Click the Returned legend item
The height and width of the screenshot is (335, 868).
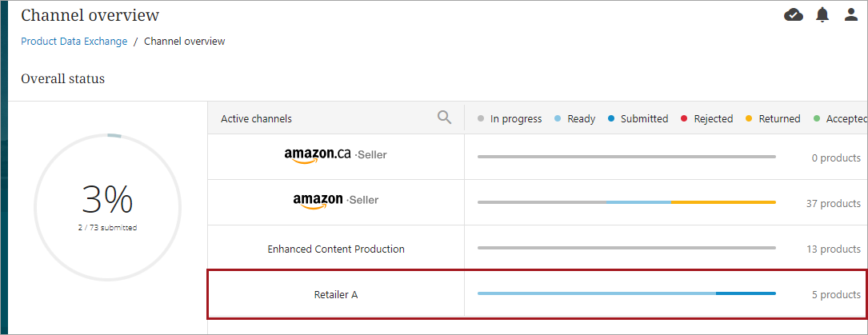[773, 119]
